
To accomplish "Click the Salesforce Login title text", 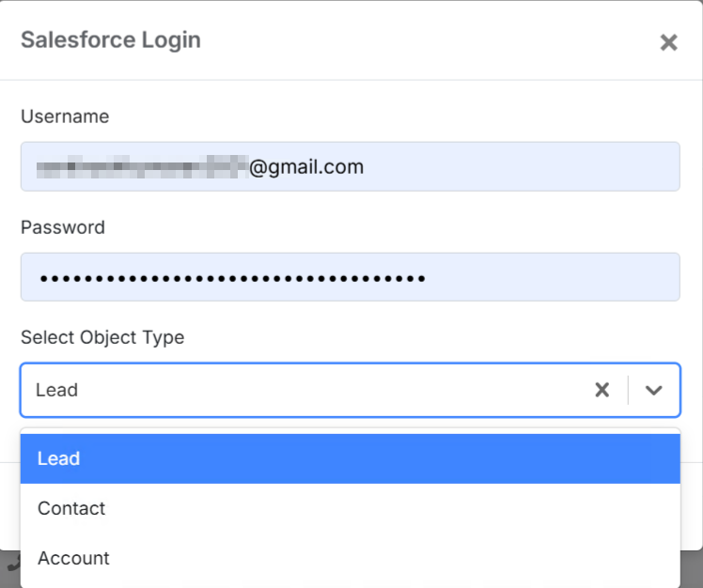I will click(x=111, y=40).
